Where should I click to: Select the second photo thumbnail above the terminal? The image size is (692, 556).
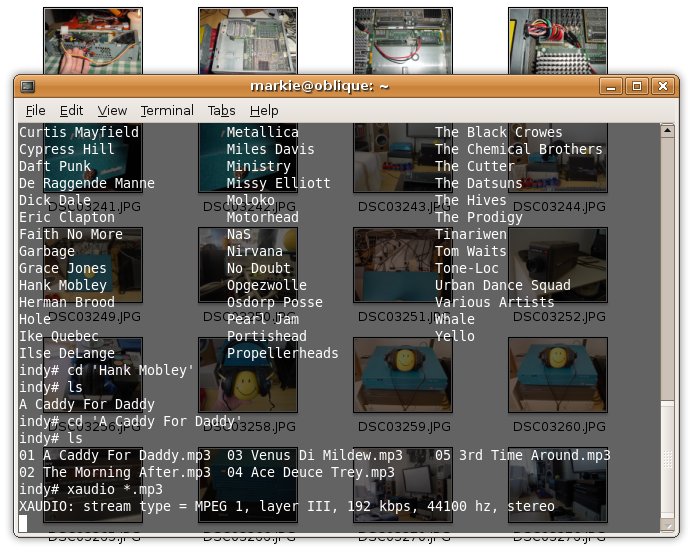(248, 41)
